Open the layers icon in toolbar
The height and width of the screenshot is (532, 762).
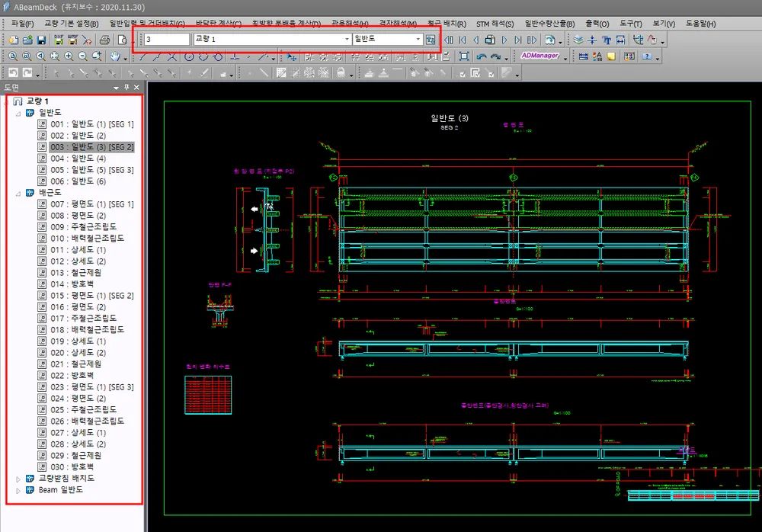tap(578, 40)
